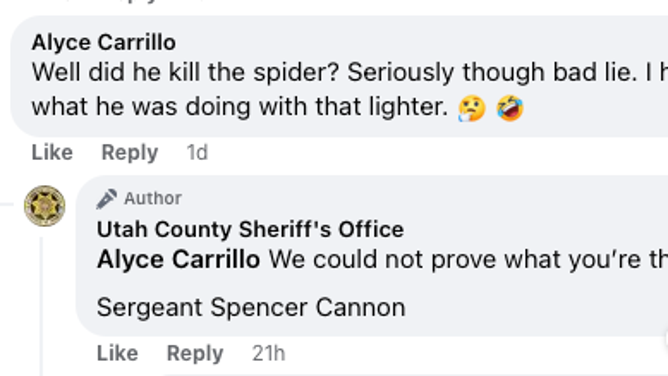Open Alyce Carrillo's profile from top comment
Screen dimensions: 668x376
[x=104, y=43]
